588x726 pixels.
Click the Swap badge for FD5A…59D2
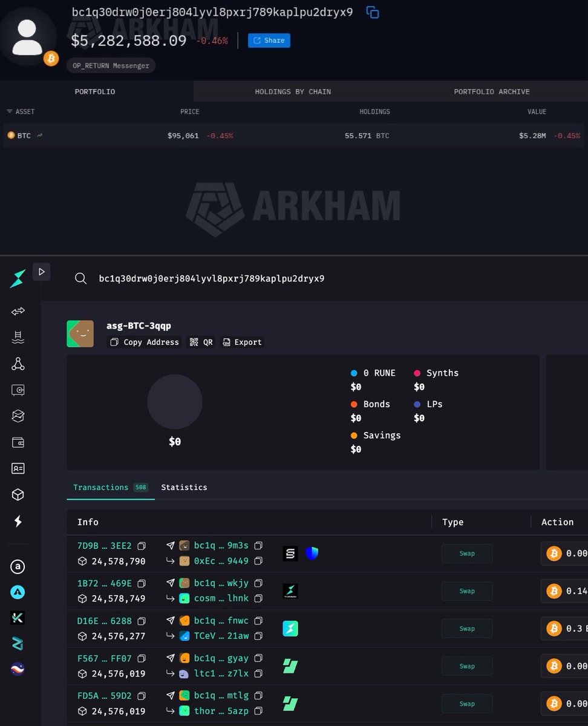467,704
